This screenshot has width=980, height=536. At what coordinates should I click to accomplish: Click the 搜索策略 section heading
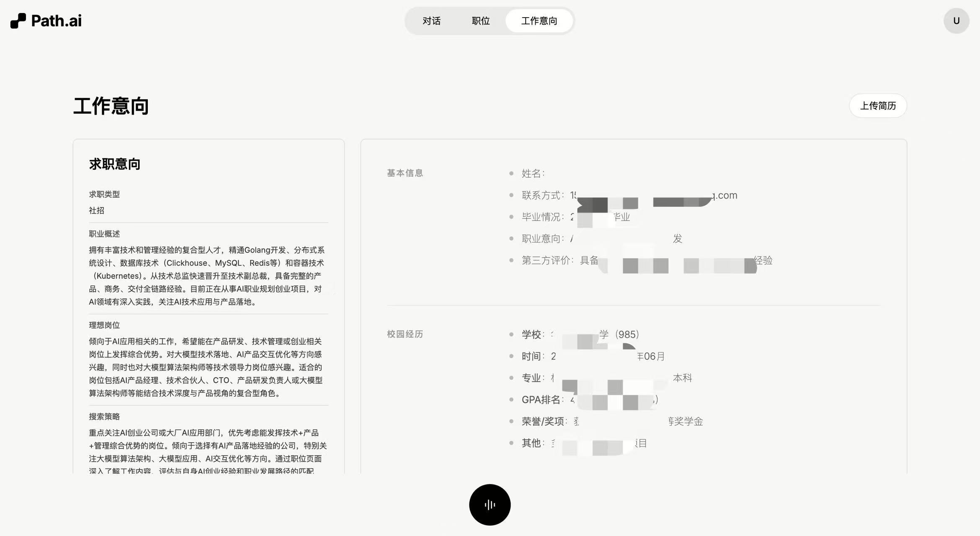104,417
